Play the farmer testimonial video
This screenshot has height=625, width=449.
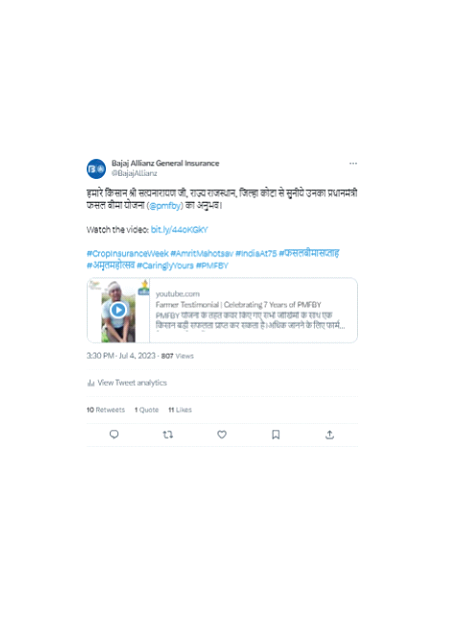(x=118, y=310)
